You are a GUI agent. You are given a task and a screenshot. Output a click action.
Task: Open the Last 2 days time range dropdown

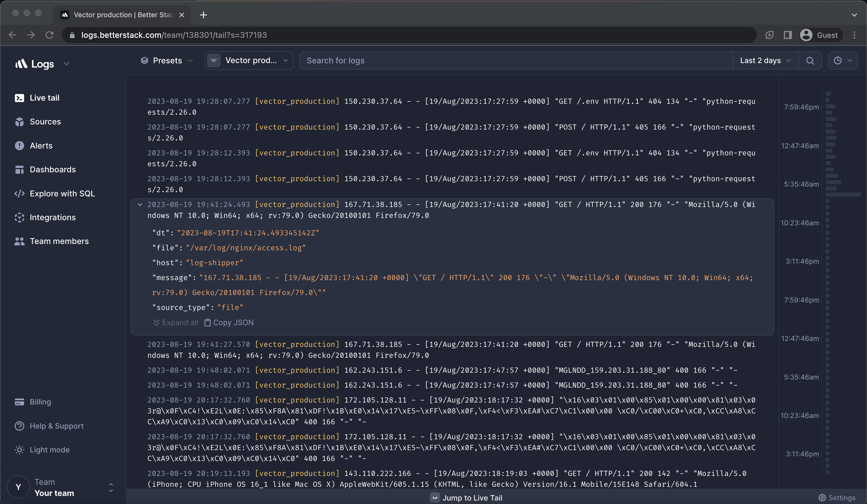[x=765, y=60]
